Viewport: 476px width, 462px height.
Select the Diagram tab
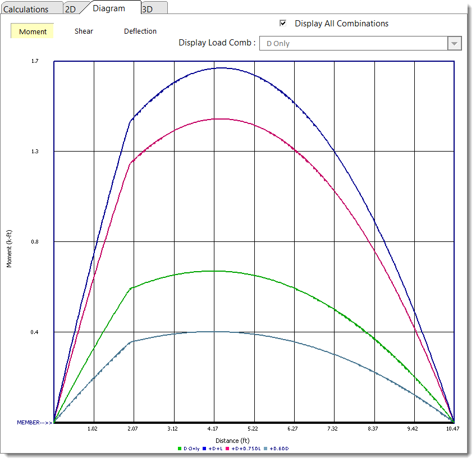pos(109,8)
